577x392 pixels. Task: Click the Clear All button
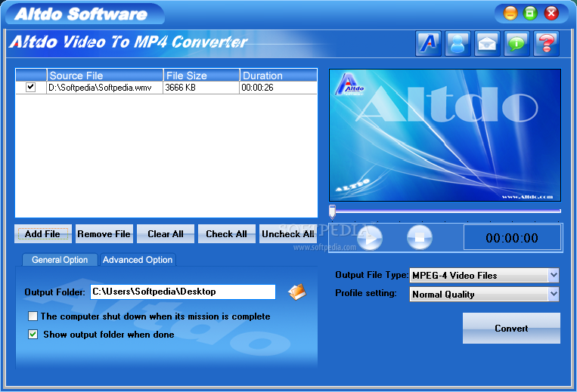click(166, 233)
